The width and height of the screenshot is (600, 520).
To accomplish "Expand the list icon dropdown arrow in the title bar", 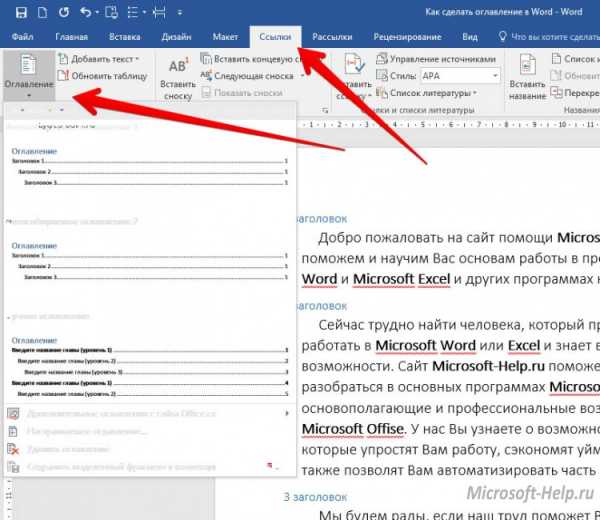I will [x=144, y=13].
